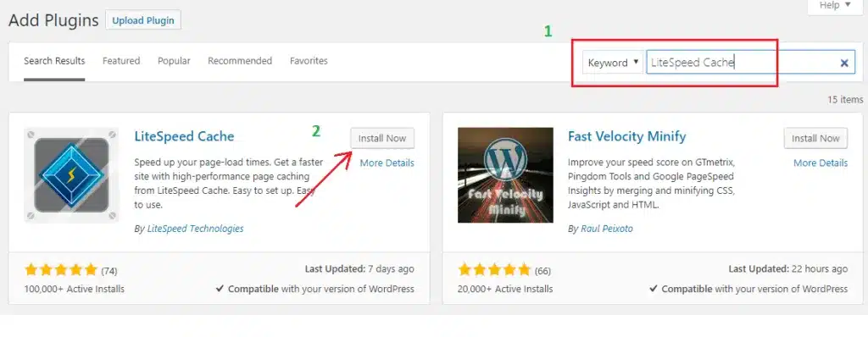Screen dimensions: 868x337
Task: Install the Fast Velocity Minify plugin now
Action: [x=815, y=138]
